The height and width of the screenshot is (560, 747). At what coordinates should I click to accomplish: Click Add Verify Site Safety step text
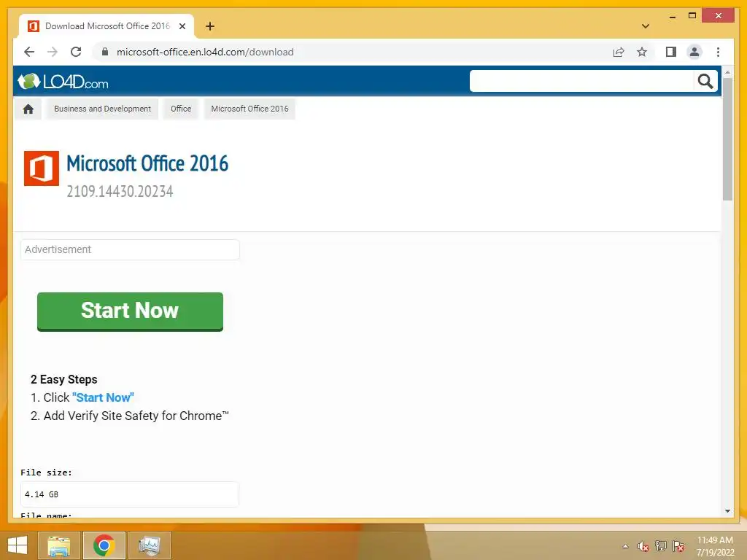click(x=136, y=416)
